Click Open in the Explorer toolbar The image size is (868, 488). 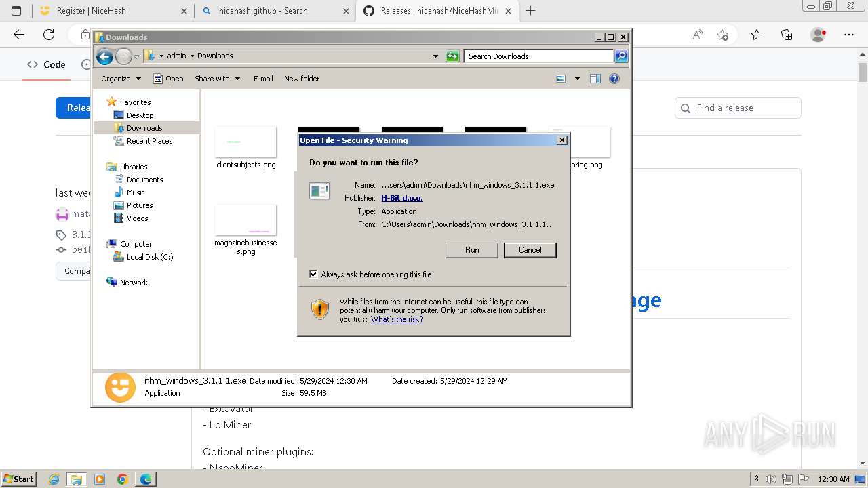coord(168,79)
